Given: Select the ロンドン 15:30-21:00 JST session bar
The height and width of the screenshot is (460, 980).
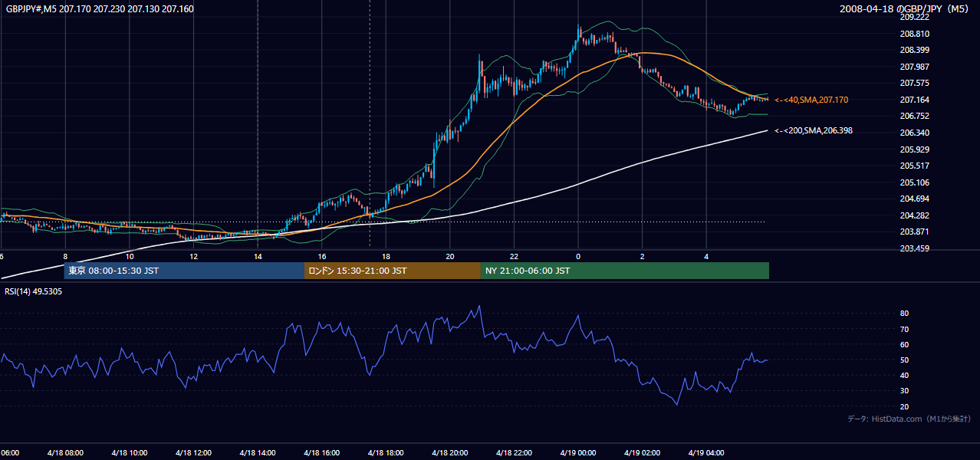Looking at the screenshot, I should point(393,271).
